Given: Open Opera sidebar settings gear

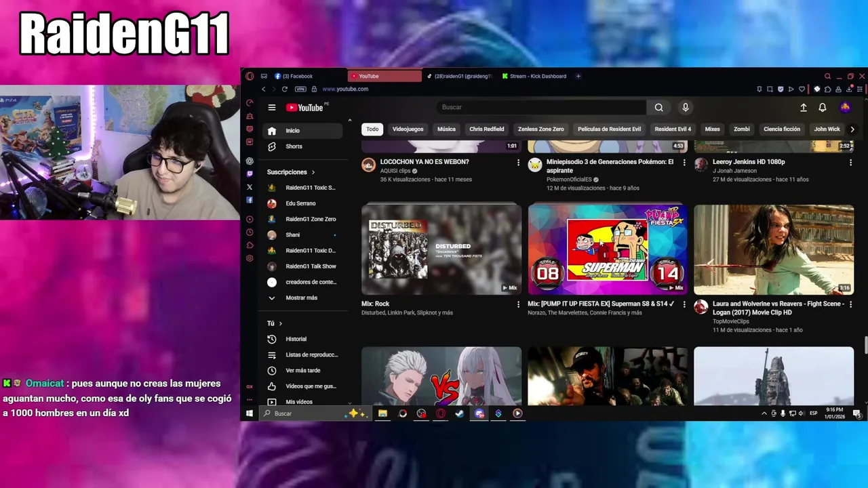Looking at the screenshot, I should tap(250, 258).
